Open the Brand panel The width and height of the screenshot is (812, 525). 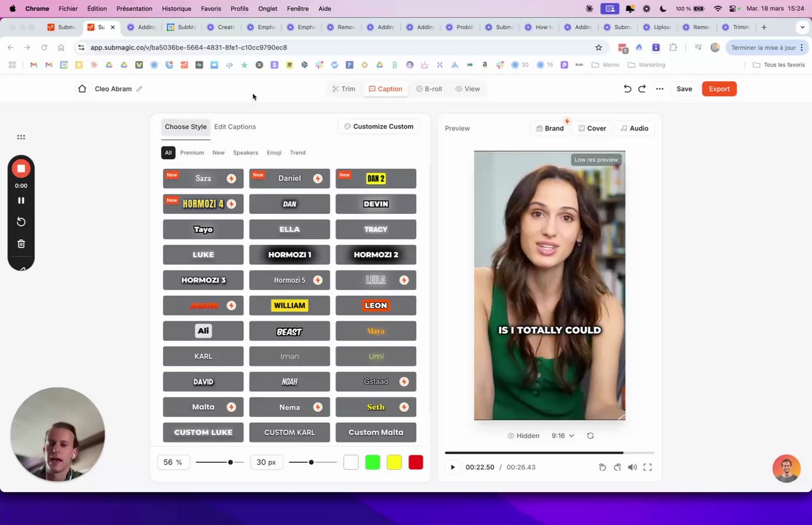(550, 128)
